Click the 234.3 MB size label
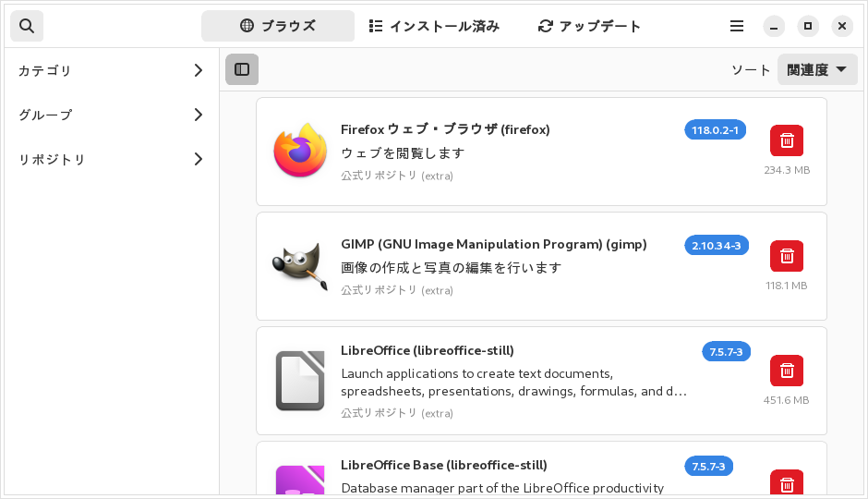The height and width of the screenshot is (499, 868). [787, 170]
